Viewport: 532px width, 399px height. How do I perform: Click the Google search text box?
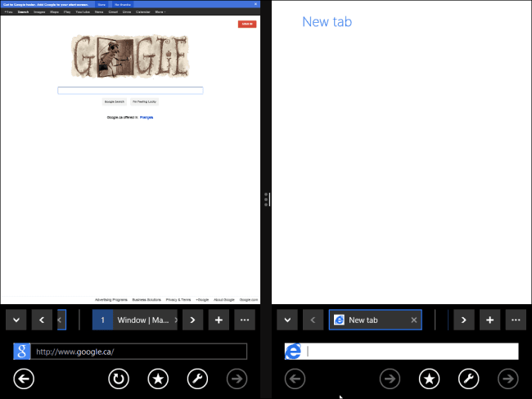point(130,90)
